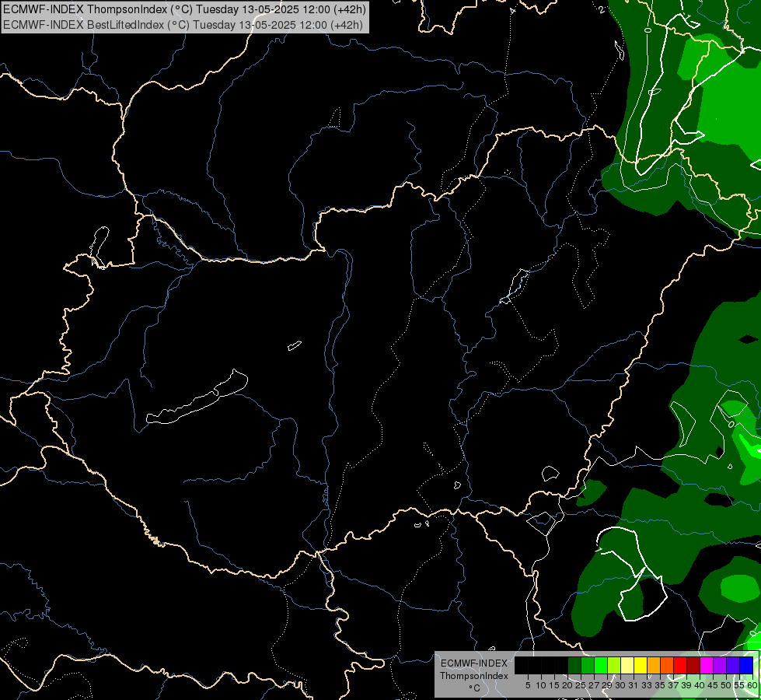Viewport: 761px width, 700px height.
Task: Select the orange-red 35–37 legend swatch
Action: pos(667,665)
